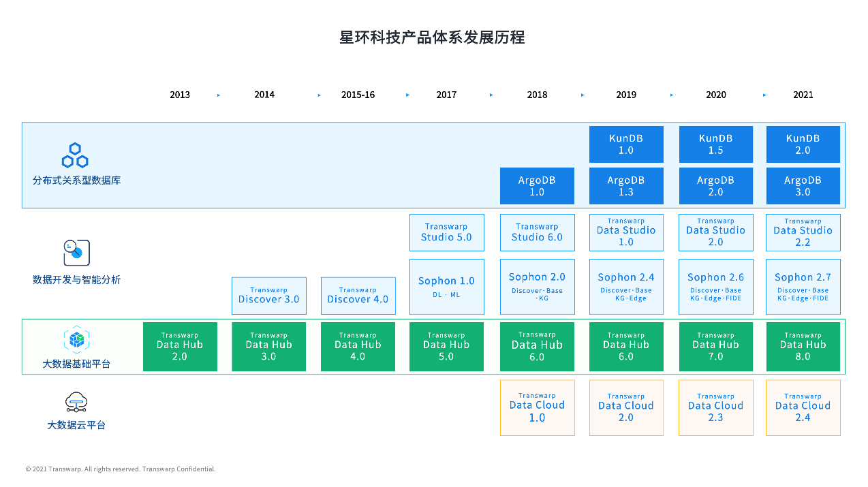Select the ArgoDB 1.3 box
The width and height of the screenshot is (868, 487).
[626, 186]
